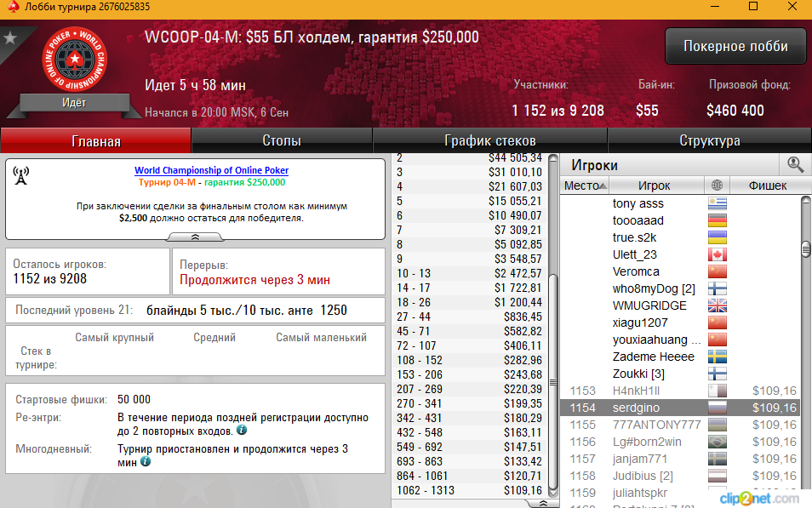
Task: Click true.s2k Ukraine flag icon
Action: 718,237
